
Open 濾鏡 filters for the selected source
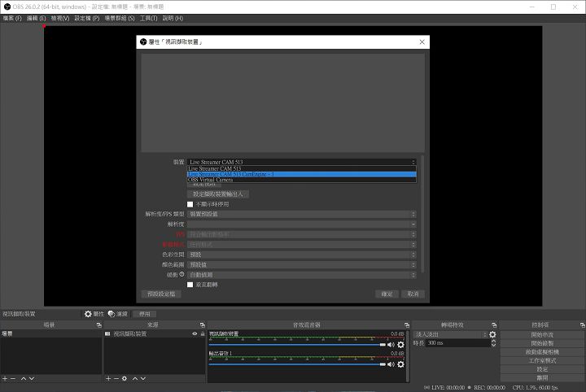click(112, 313)
